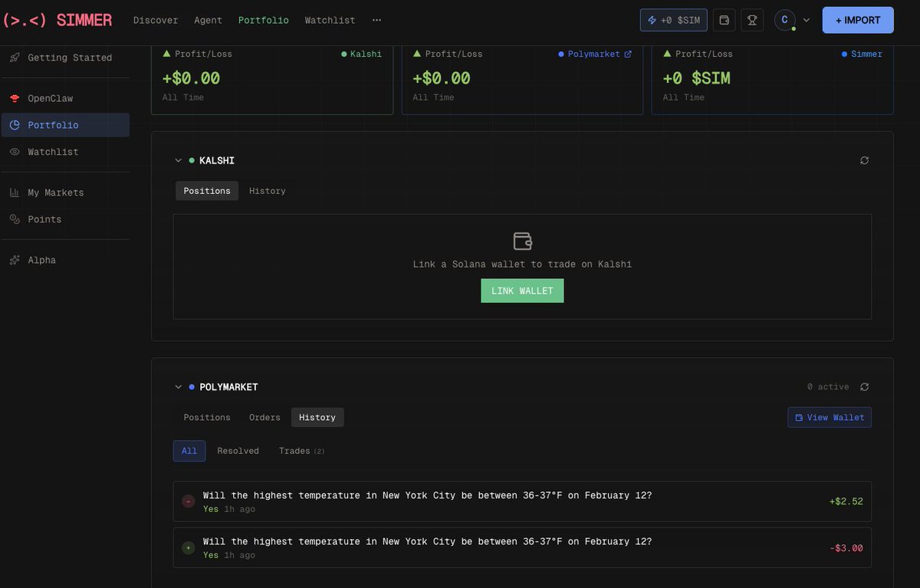The width and height of the screenshot is (920, 588).
Task: Click the +0 $SIM balance pill
Action: [x=673, y=20]
